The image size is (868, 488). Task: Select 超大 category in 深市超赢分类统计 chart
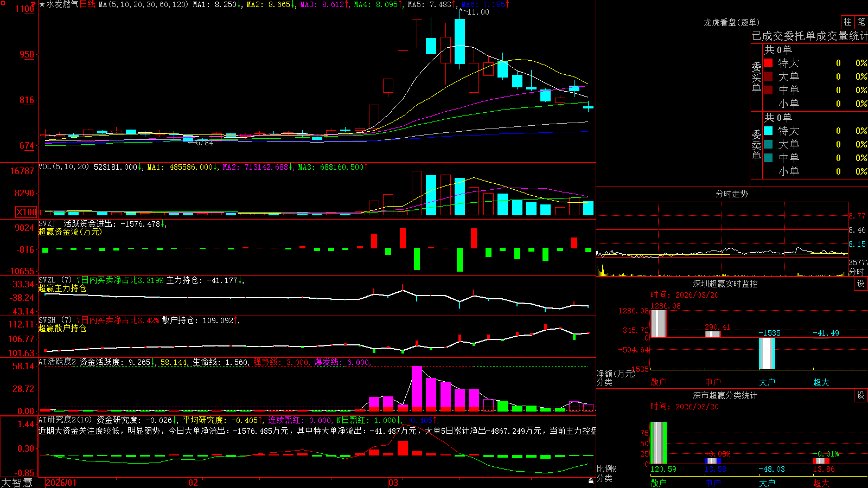(821, 483)
